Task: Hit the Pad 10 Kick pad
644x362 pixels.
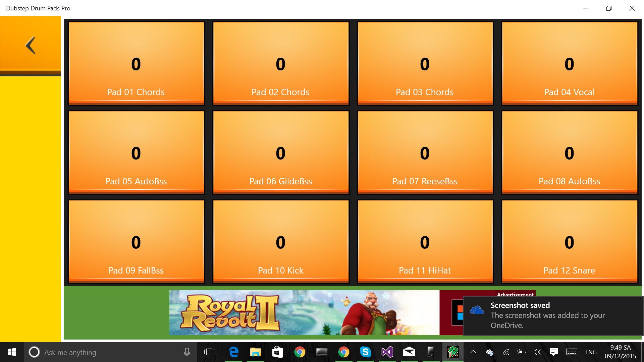Action: (280, 242)
